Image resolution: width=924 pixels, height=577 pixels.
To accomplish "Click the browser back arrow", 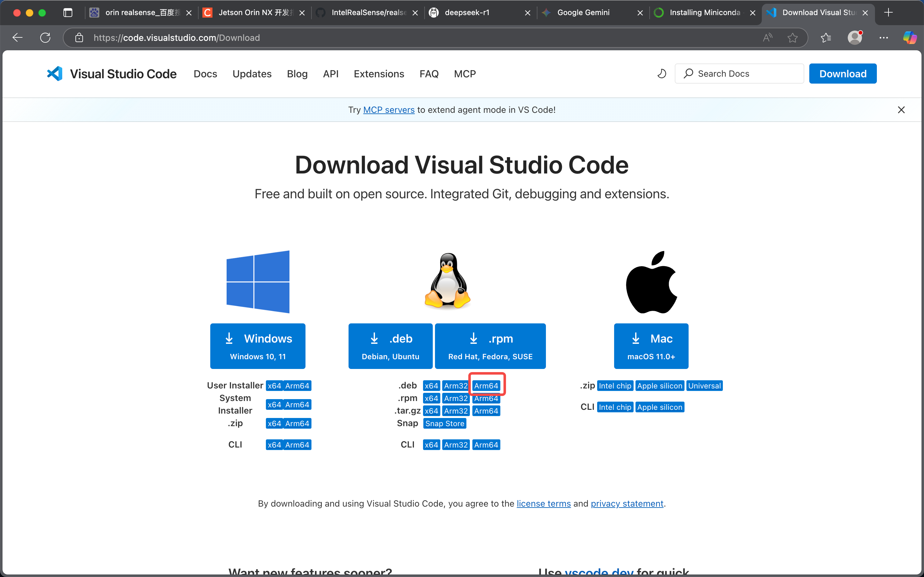I will [x=18, y=38].
